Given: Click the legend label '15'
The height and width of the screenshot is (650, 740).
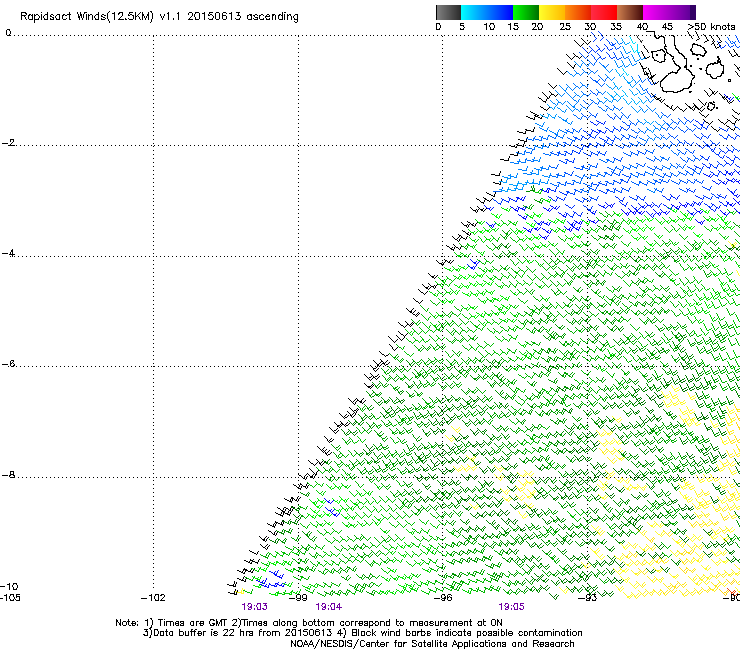Looking at the screenshot, I should (513, 27).
